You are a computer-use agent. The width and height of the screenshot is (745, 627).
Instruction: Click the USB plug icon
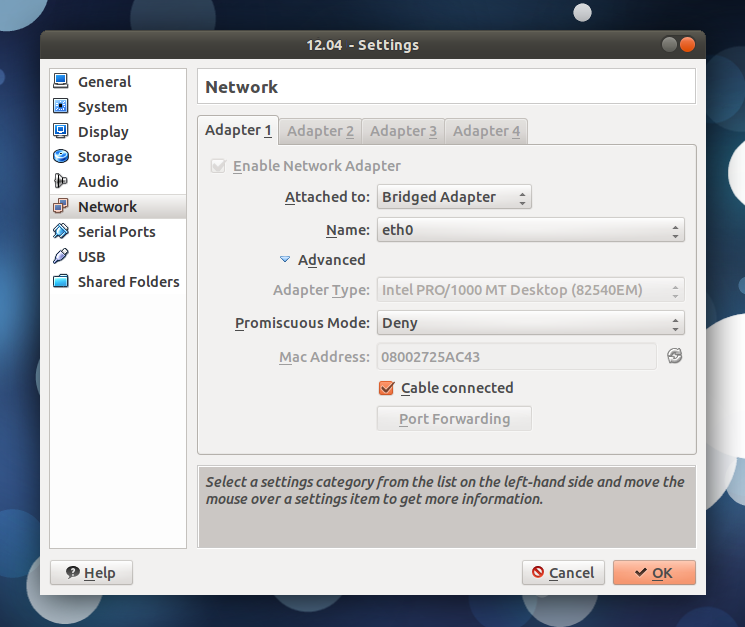coord(61,256)
